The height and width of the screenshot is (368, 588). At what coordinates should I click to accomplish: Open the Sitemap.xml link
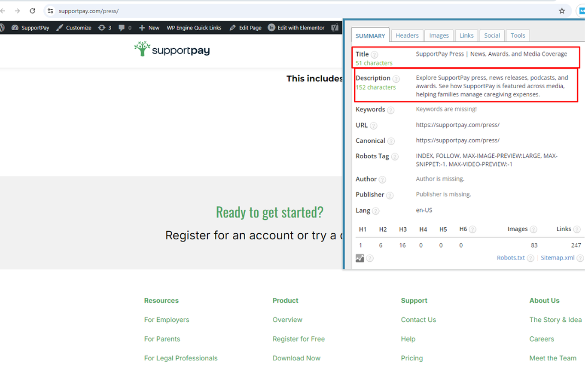tap(557, 258)
